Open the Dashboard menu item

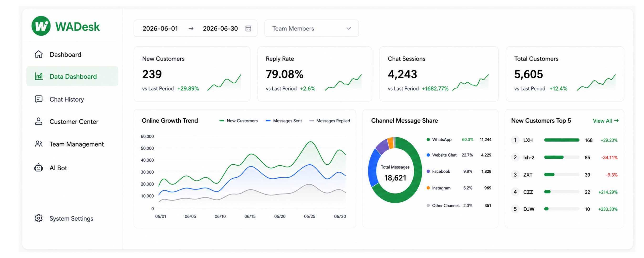72,54
